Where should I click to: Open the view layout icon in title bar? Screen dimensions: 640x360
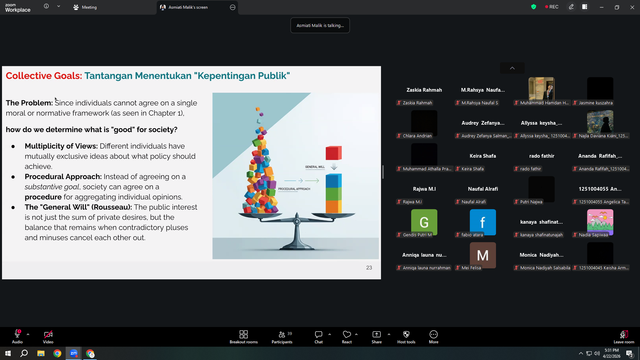[585, 7]
